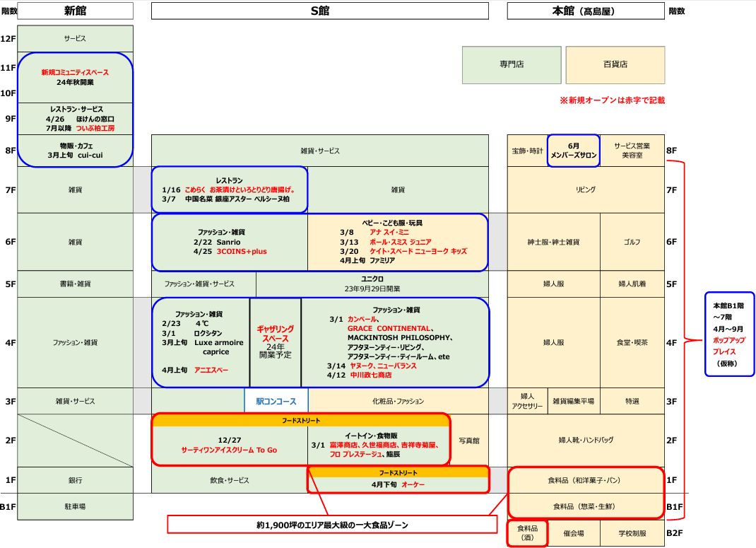Viewport: 756px width, 548px height.
Task: Click the 駐車場 cell on B1F
Action: 75,506
